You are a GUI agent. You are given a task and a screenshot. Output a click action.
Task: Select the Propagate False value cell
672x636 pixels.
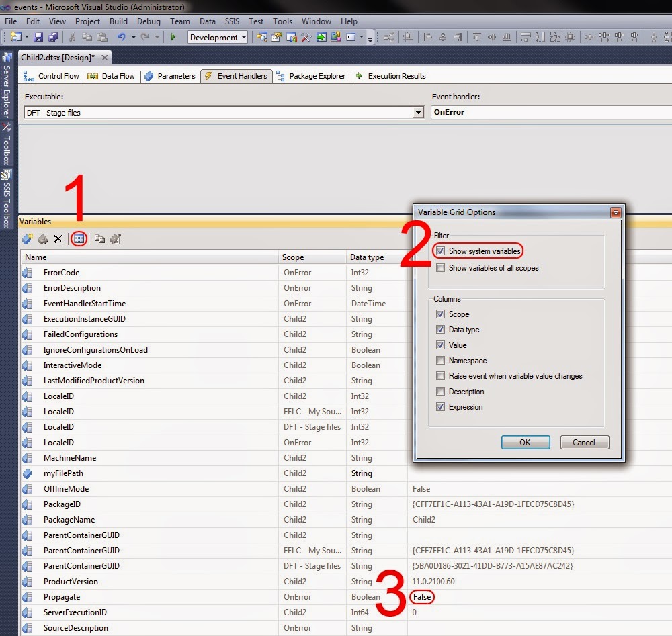422,596
